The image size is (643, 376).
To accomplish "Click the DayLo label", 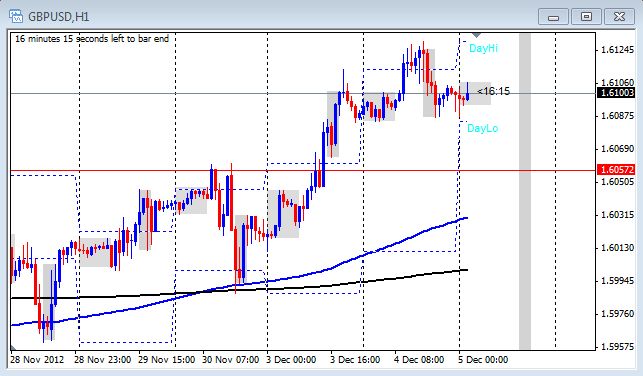I will click(483, 128).
